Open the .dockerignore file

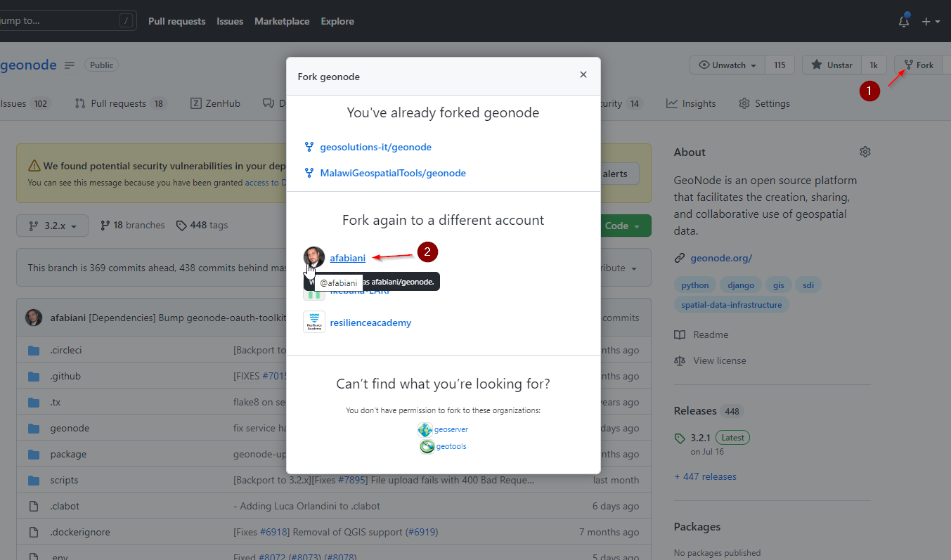[x=80, y=532]
